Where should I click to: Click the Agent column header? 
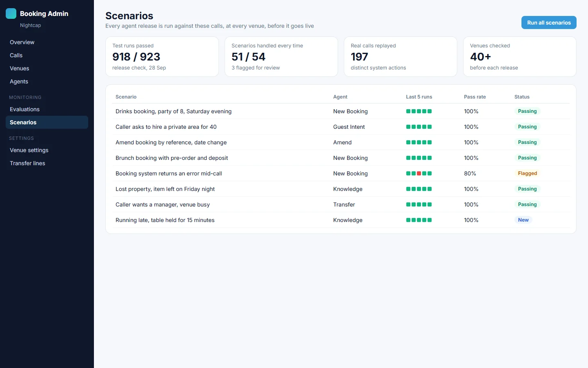[340, 97]
